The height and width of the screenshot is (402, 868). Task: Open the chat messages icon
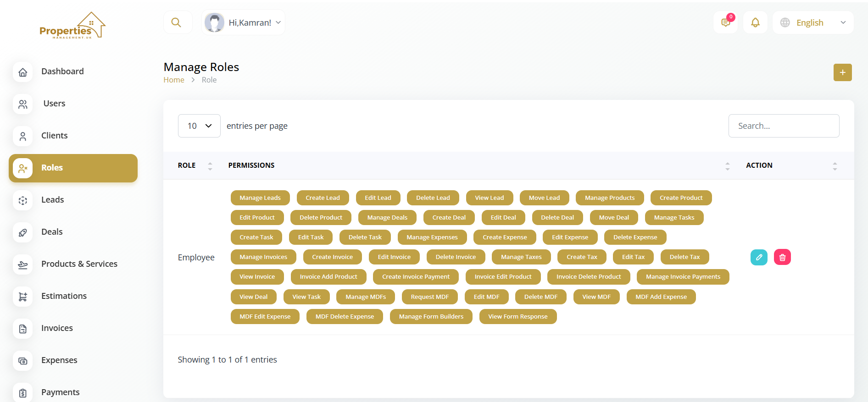[726, 22]
